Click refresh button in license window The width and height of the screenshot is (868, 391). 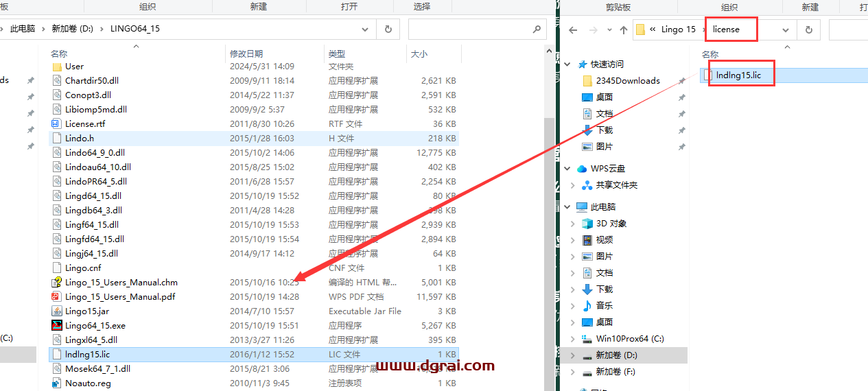(808, 29)
